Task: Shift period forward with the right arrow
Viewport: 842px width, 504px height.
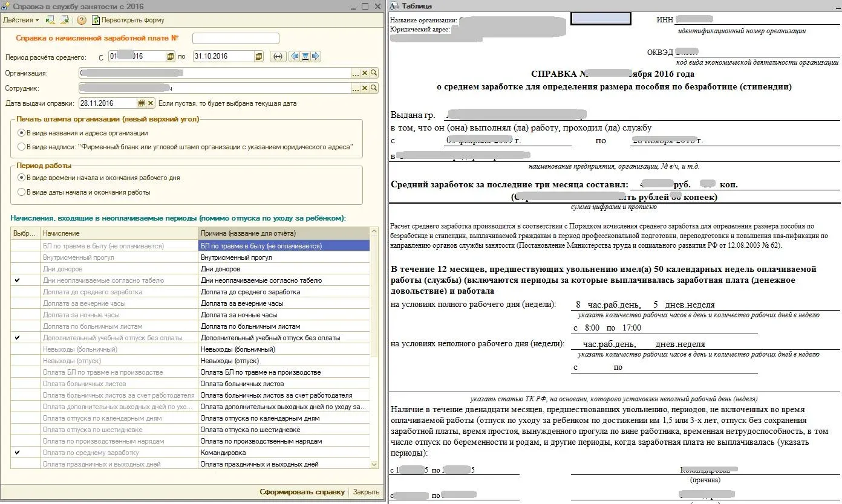Action: [316, 56]
